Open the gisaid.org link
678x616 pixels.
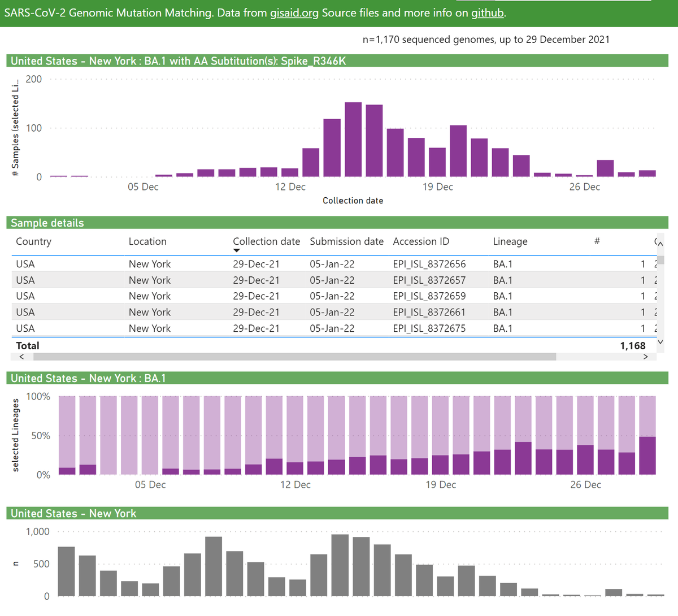click(x=294, y=12)
